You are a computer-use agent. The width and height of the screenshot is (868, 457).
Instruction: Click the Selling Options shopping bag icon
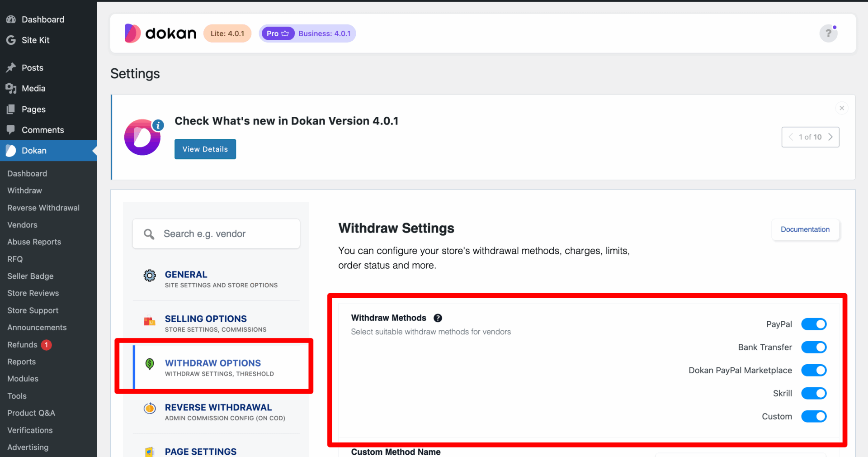click(x=150, y=320)
